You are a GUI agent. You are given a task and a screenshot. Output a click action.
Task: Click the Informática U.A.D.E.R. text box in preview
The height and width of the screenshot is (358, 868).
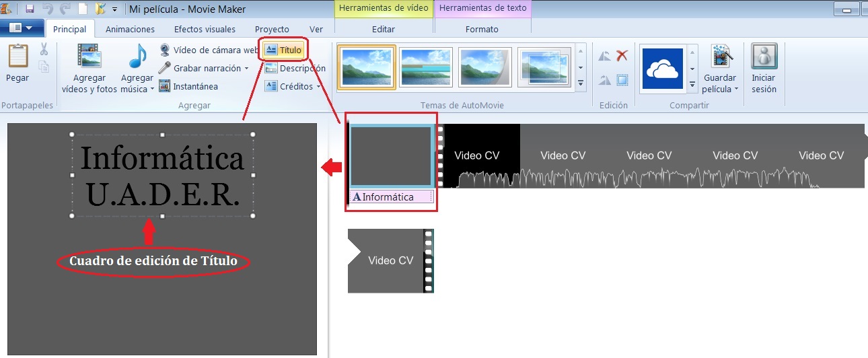[x=162, y=176]
